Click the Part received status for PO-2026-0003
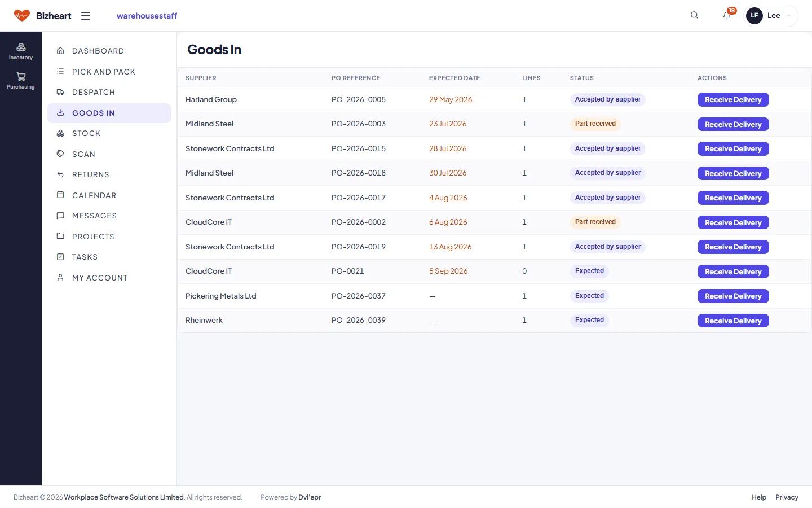812x508 pixels. (595, 124)
